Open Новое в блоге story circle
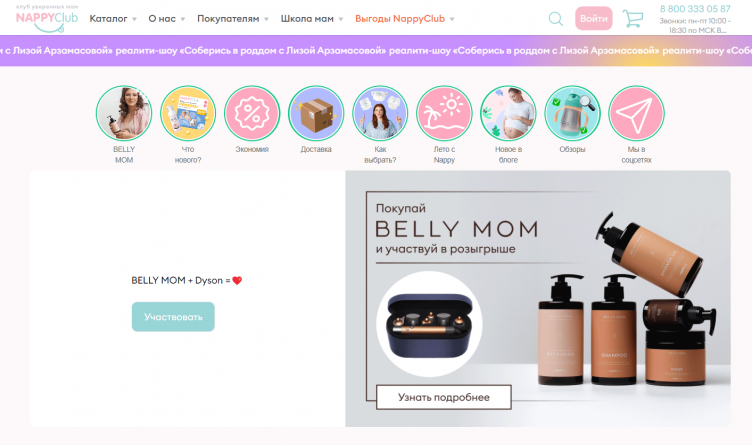Viewport: 752px width, 445px height. pyautogui.click(x=508, y=113)
